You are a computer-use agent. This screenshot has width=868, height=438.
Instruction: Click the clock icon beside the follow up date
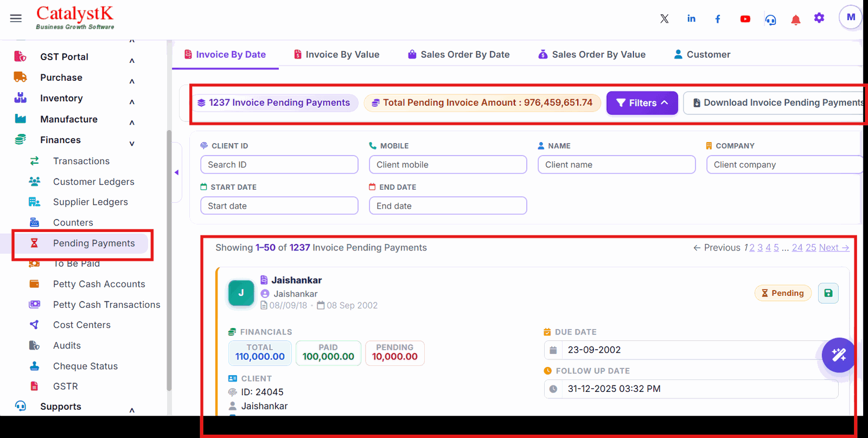tap(553, 389)
